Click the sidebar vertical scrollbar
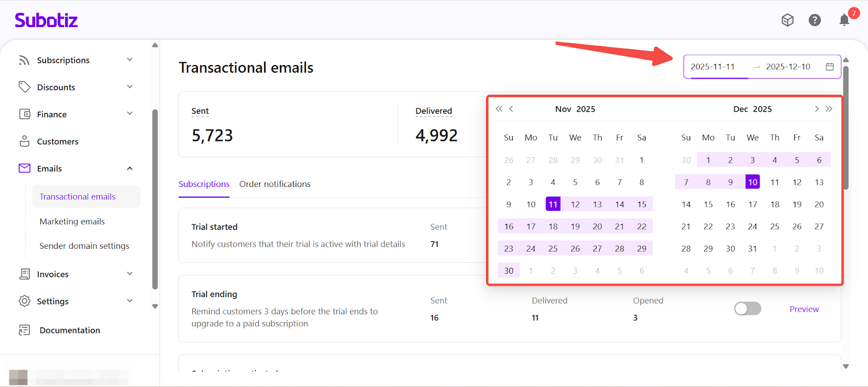The image size is (868, 387). point(155,201)
